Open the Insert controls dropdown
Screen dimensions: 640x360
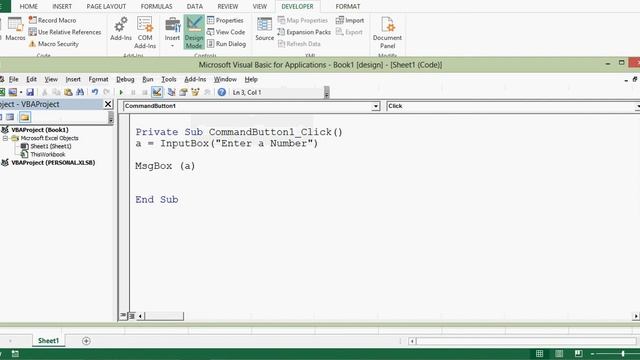(172, 32)
